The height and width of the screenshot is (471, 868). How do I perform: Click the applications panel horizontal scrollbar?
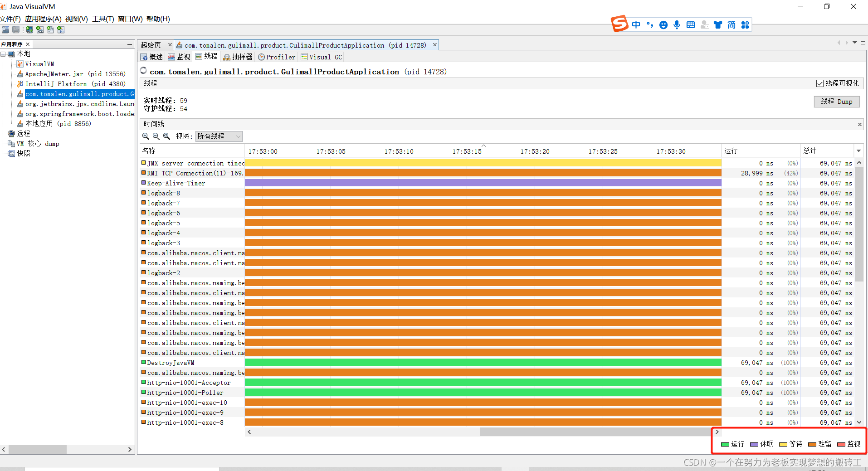coord(38,450)
